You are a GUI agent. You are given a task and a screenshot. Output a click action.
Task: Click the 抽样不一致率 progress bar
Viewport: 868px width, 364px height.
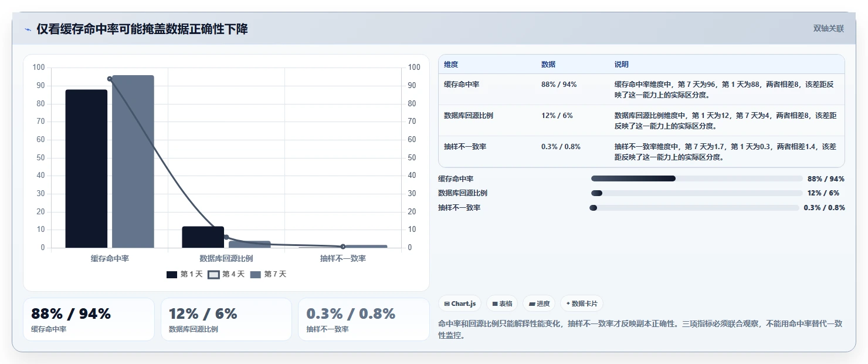coord(694,208)
